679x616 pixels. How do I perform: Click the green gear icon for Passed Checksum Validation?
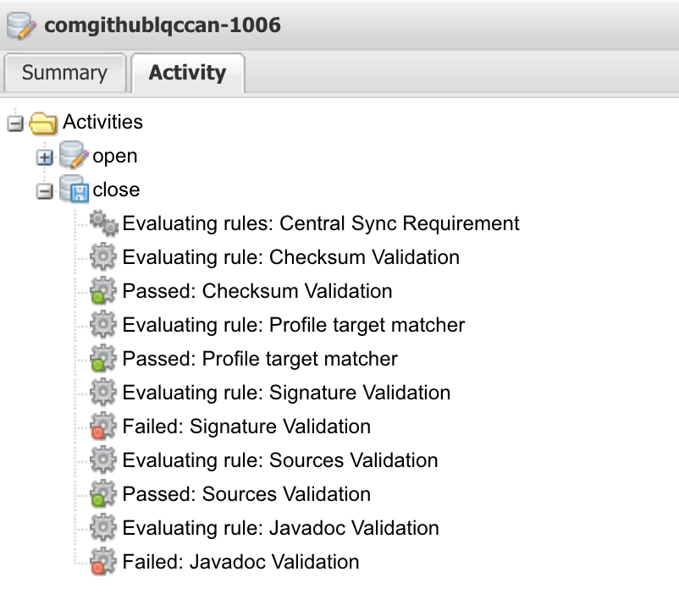(102, 291)
